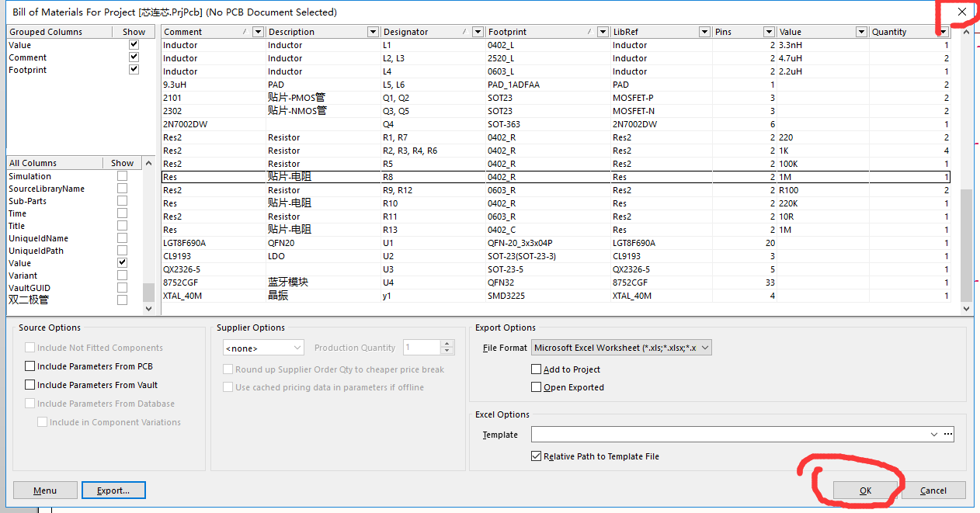This screenshot has height=513, width=980.
Task: Click the OK button
Action: tap(865, 490)
